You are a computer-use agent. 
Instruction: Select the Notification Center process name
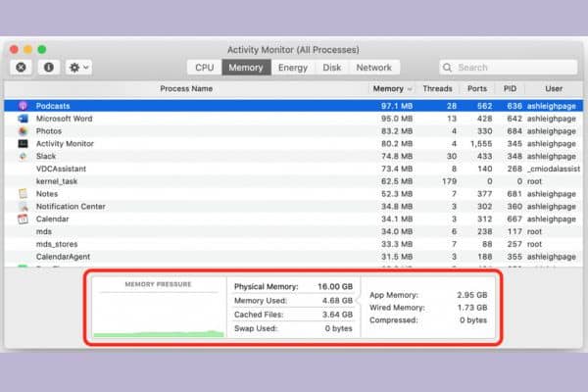click(71, 207)
